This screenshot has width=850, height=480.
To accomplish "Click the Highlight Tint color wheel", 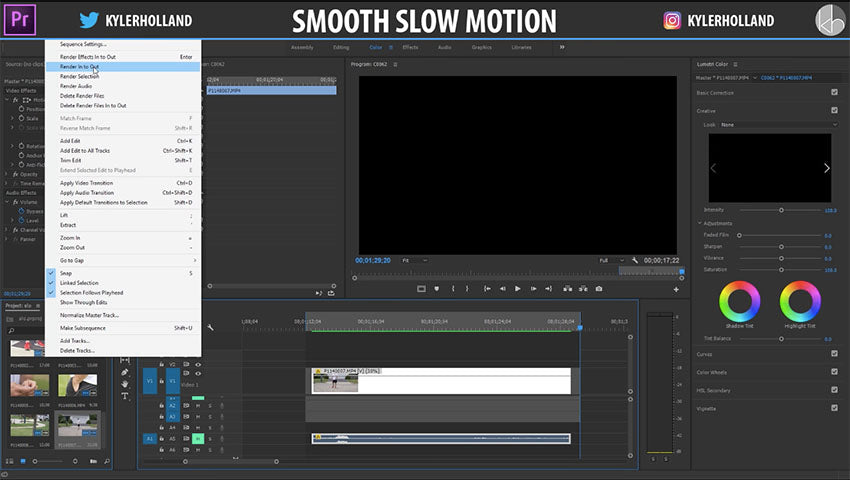I will pos(800,301).
